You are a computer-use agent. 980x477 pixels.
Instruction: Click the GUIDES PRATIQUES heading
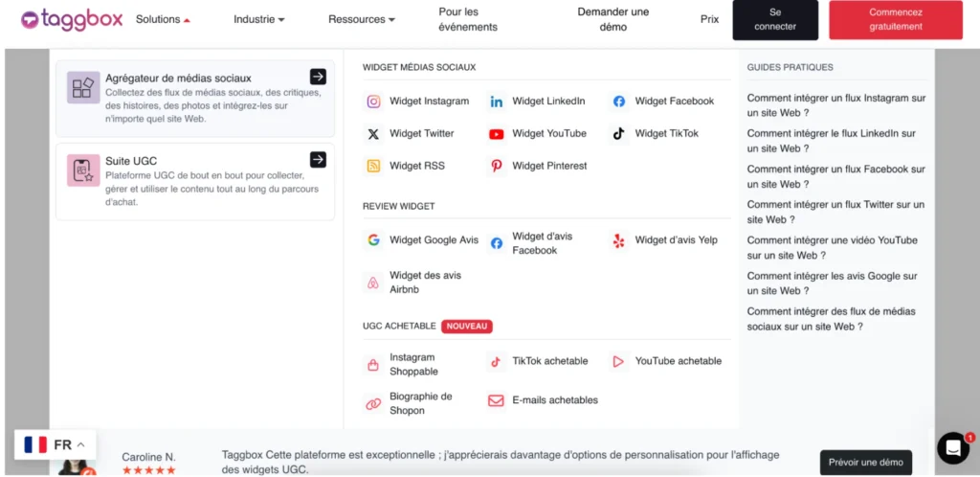click(x=790, y=67)
